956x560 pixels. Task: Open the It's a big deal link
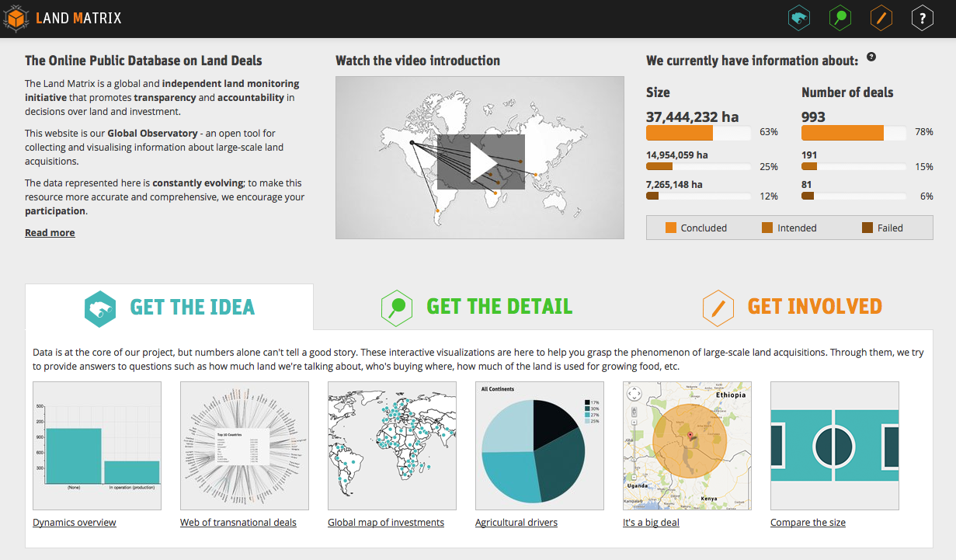point(651,523)
